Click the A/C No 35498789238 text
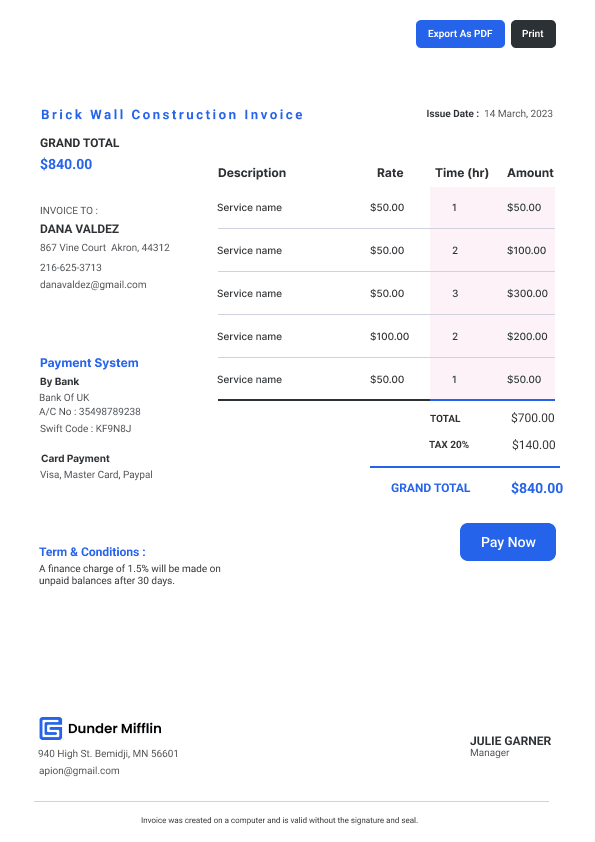595x842 pixels. 90,411
